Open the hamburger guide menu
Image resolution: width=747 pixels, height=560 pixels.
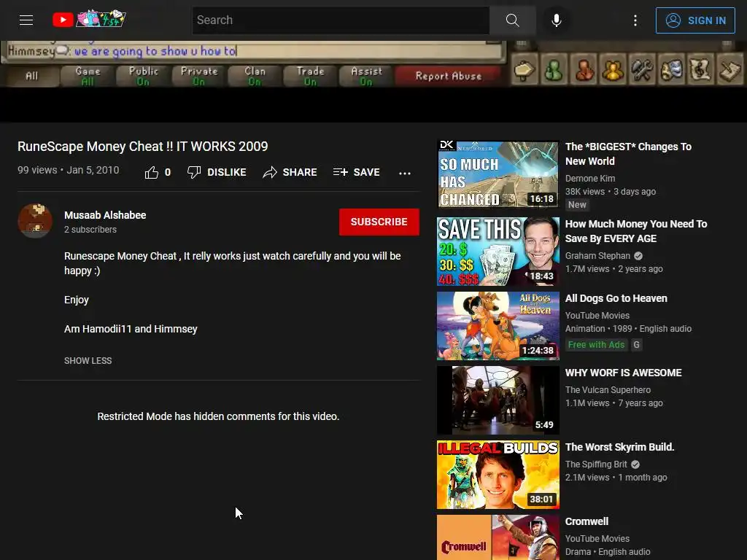[x=26, y=20]
